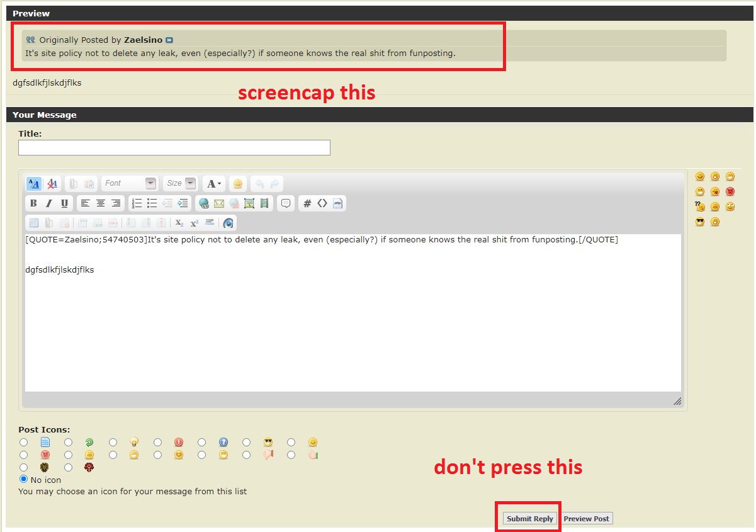Apply Bold formatting
756x532 pixels.
33,203
